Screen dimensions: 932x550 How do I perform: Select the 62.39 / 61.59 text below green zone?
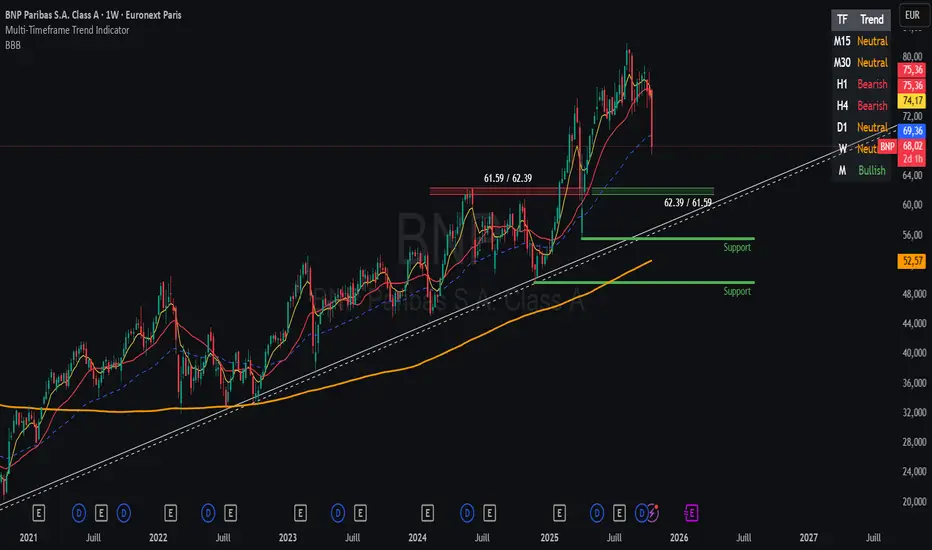[688, 203]
